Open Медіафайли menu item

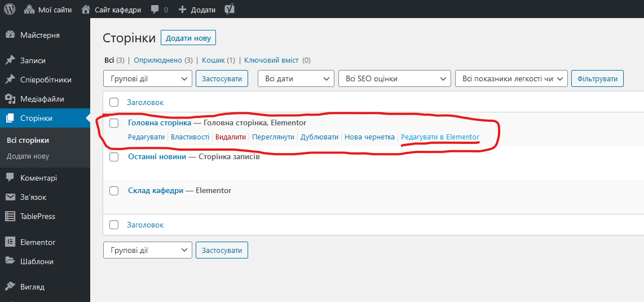click(x=42, y=99)
